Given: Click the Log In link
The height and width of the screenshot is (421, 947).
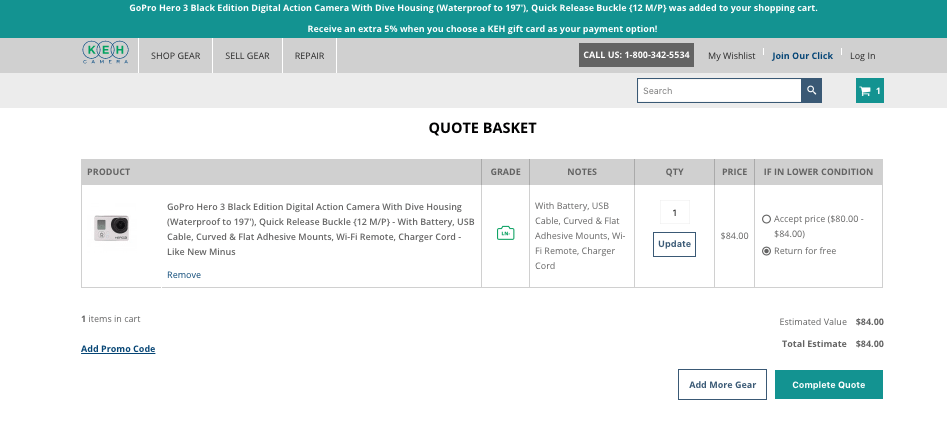Looking at the screenshot, I should click(x=862, y=56).
